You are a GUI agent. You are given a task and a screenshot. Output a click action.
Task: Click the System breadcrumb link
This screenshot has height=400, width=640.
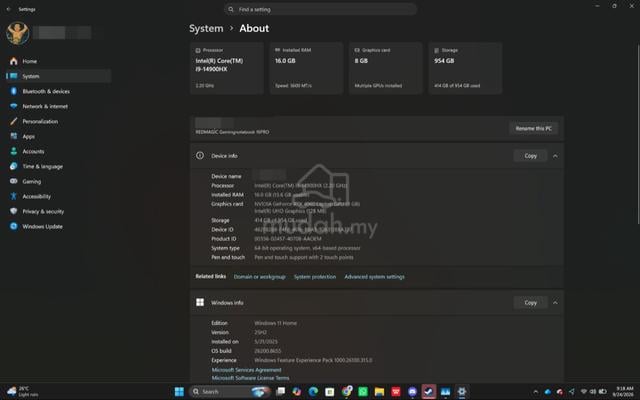[x=206, y=29]
